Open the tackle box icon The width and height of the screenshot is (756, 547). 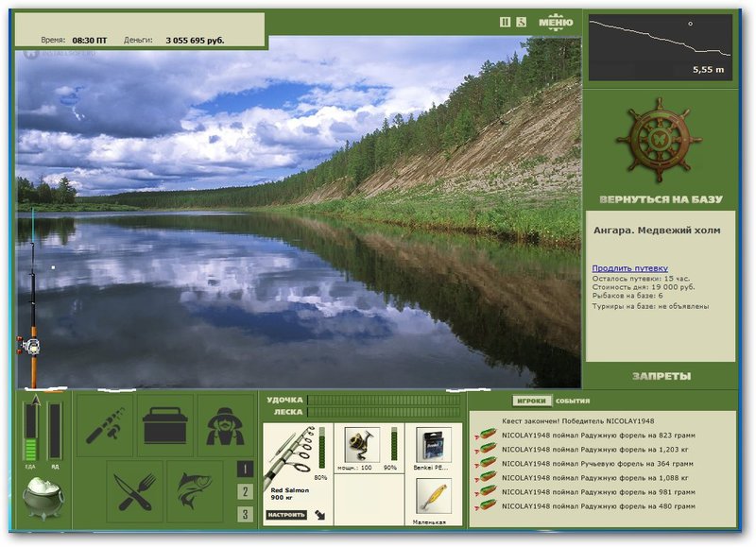coord(164,425)
